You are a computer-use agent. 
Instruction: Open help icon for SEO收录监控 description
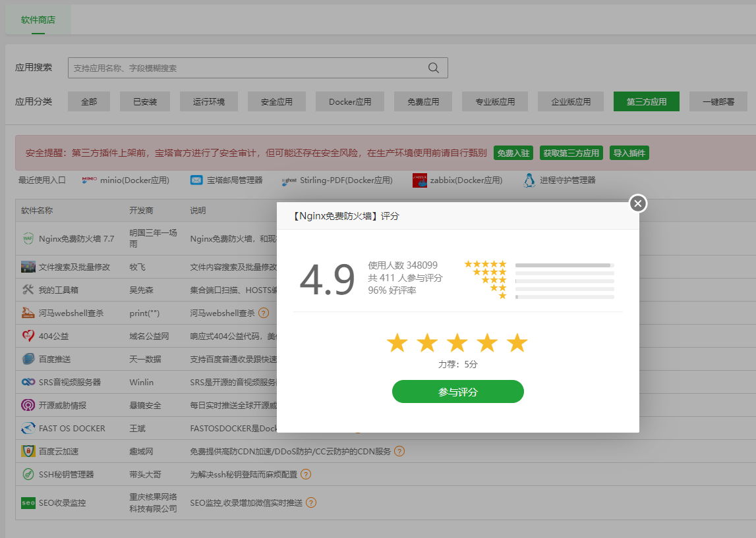tap(311, 503)
